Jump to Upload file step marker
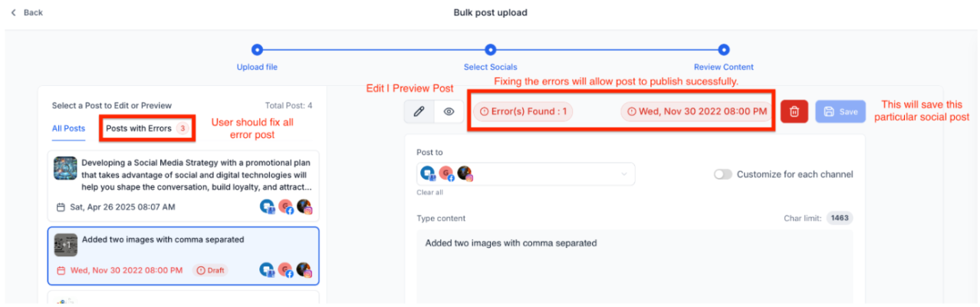The image size is (980, 307). click(x=257, y=50)
